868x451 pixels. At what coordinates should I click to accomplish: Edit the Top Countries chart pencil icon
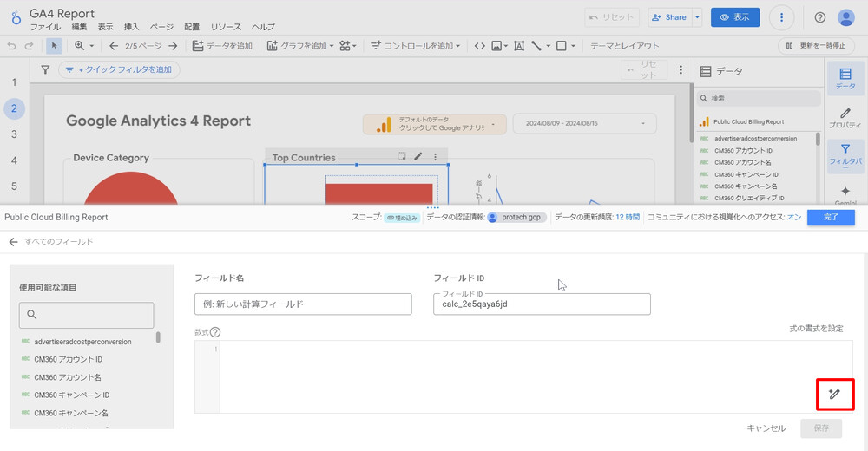pyautogui.click(x=418, y=157)
